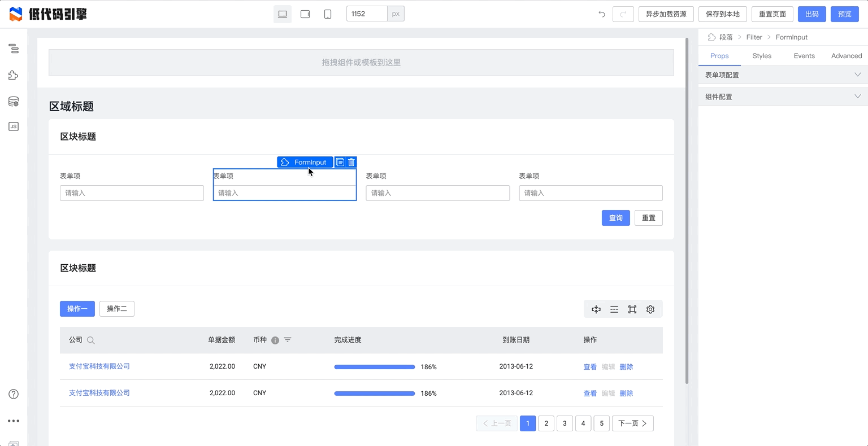Open filter icon in 币种 column
The image size is (868, 446).
coord(288,340)
